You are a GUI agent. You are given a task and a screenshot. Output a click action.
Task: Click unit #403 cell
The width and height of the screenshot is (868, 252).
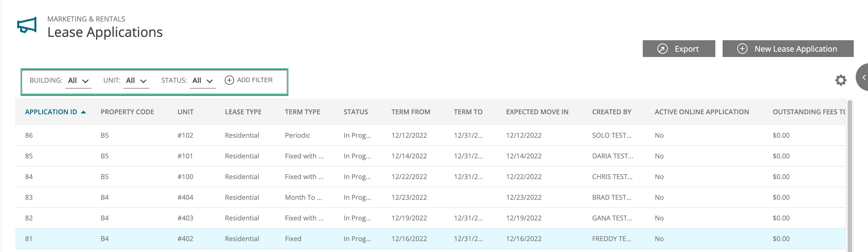[x=185, y=218]
